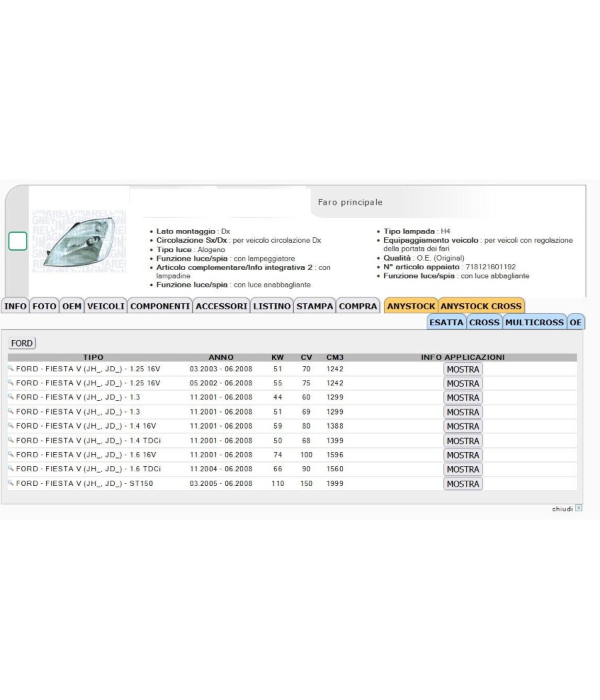The image size is (600, 700).
Task: Click magnifier icon for 1.6 16V row
Action: [x=11, y=454]
